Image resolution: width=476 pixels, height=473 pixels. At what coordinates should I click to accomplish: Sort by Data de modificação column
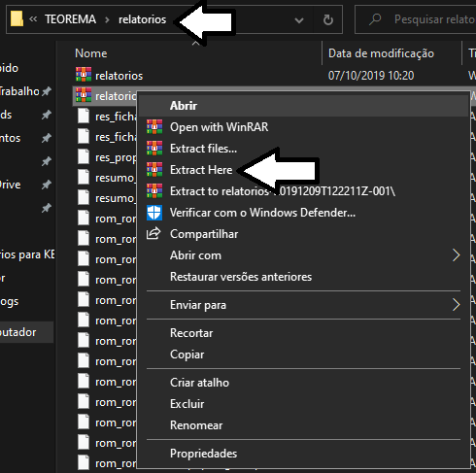[381, 53]
